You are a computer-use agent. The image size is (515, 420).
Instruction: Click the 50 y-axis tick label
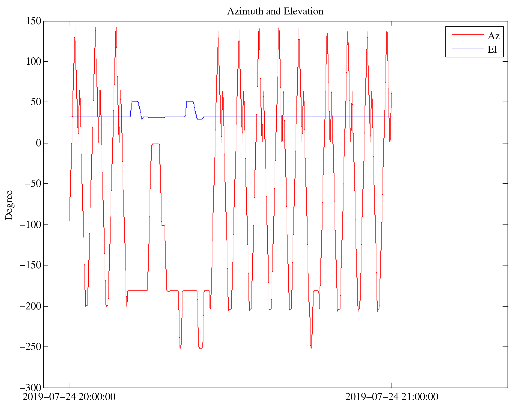coord(36,102)
